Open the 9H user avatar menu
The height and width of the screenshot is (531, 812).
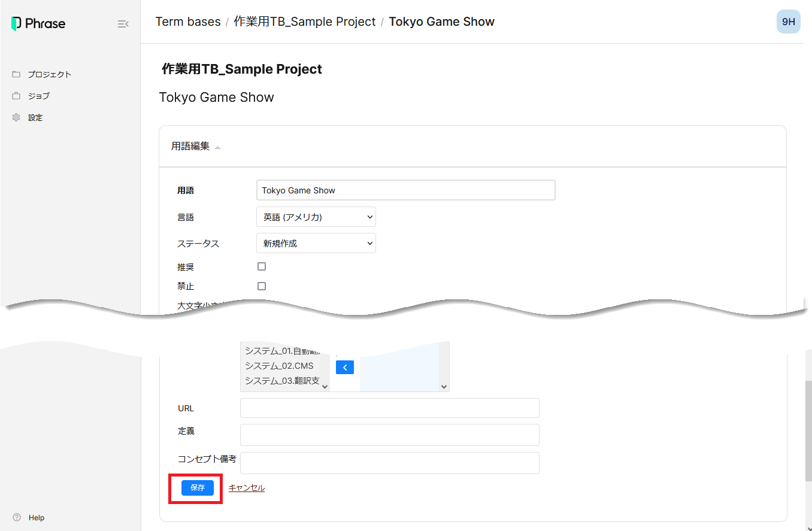pos(788,22)
